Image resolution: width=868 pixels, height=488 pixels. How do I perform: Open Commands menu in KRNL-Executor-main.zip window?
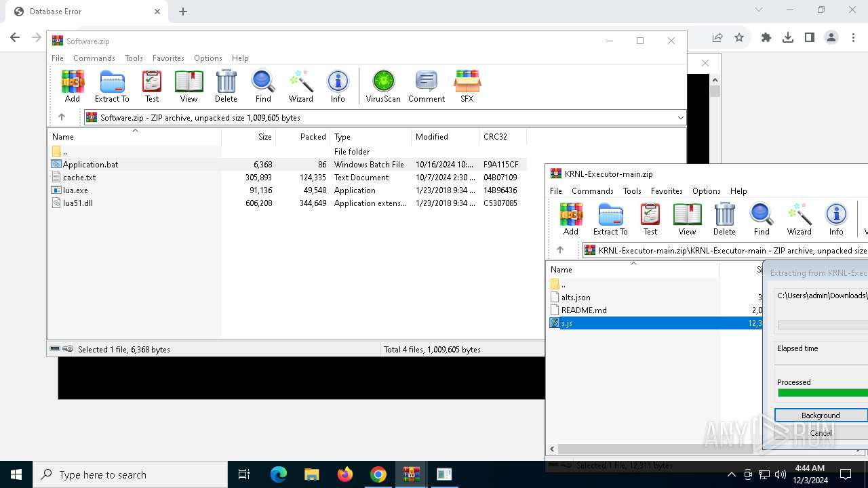(x=593, y=191)
